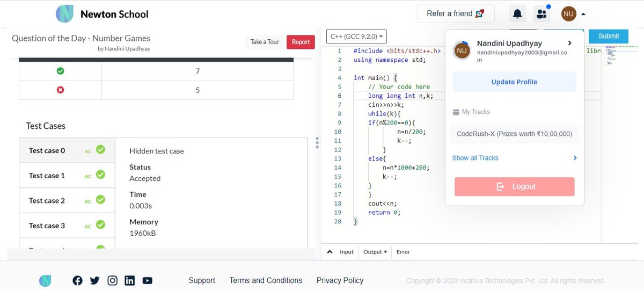Viewport: 644px width, 291px height.
Task: Expand the console panel with up chevron
Action: pyautogui.click(x=330, y=251)
